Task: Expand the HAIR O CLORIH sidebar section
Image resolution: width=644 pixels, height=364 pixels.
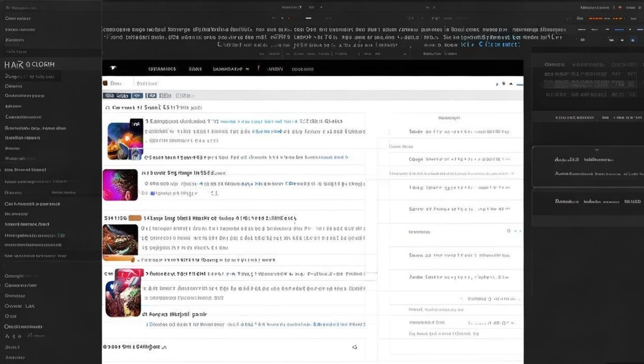Action: click(30, 65)
